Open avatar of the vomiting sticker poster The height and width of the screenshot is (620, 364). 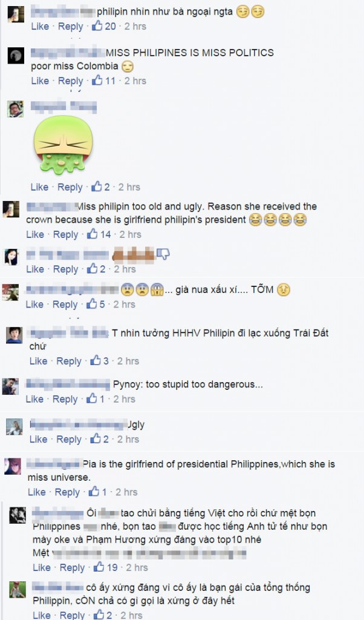tap(15, 109)
